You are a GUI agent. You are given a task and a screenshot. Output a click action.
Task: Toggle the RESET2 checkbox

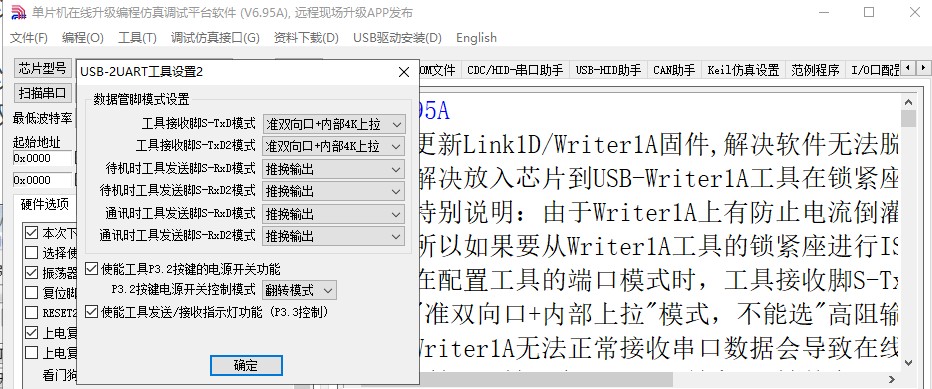tap(32, 312)
